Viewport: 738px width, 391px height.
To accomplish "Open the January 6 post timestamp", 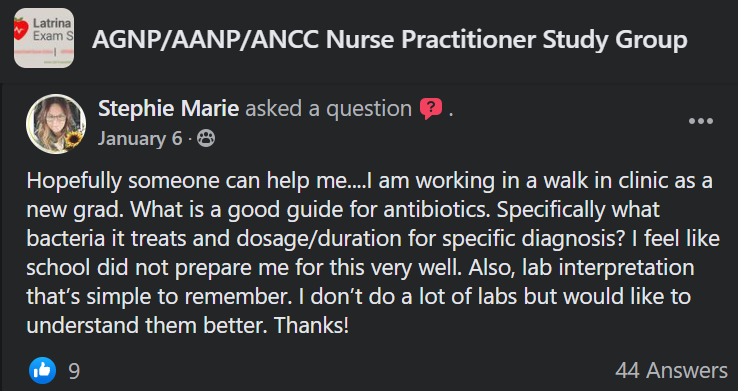I will click(x=140, y=138).
